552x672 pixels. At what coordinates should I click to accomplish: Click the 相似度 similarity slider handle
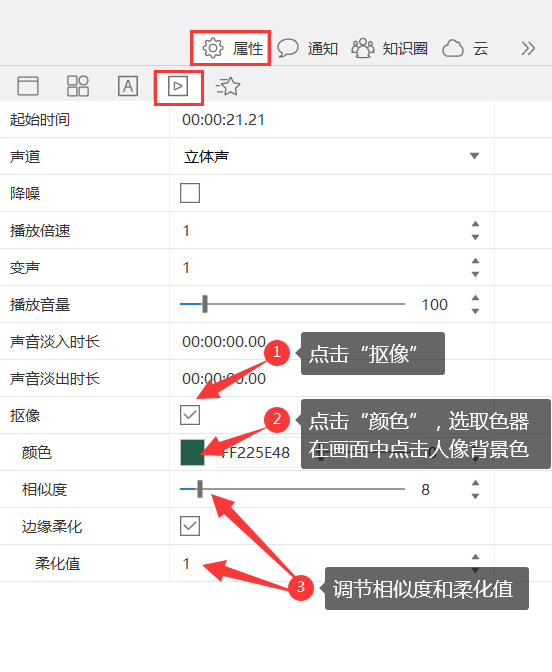point(200,489)
